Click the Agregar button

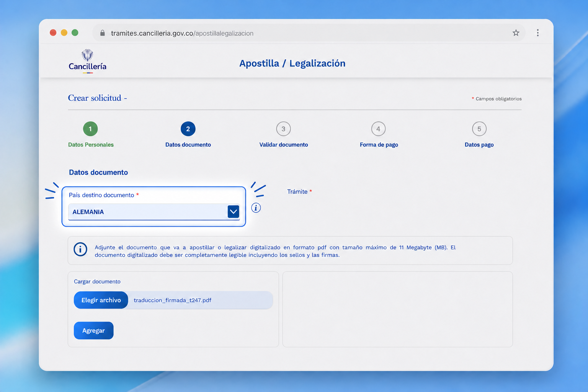coord(94,330)
